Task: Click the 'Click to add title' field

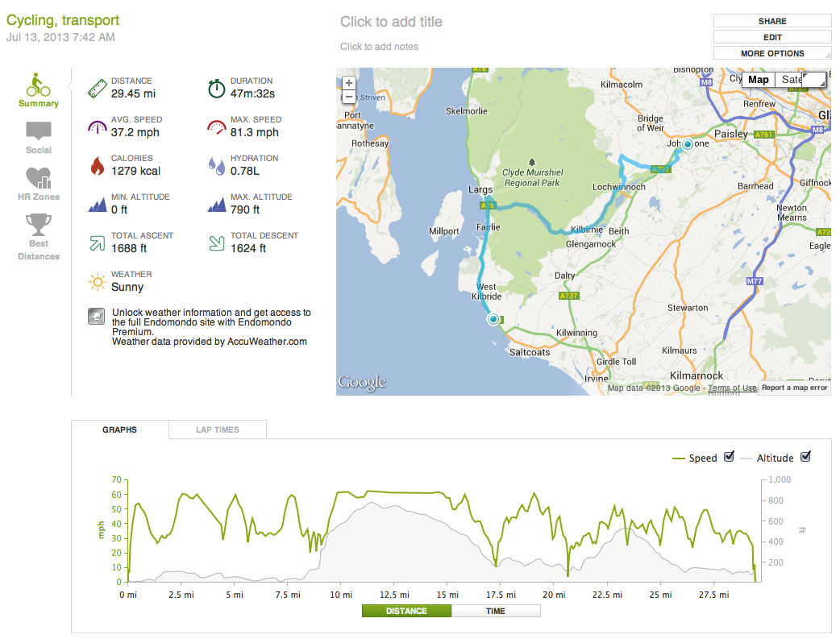Action: (x=391, y=22)
